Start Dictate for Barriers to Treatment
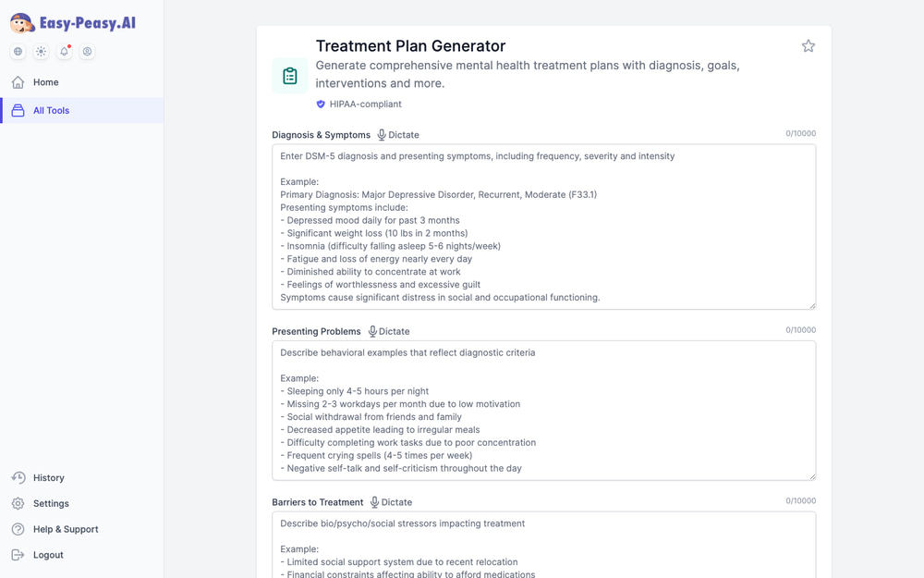The height and width of the screenshot is (578, 924). [391, 502]
